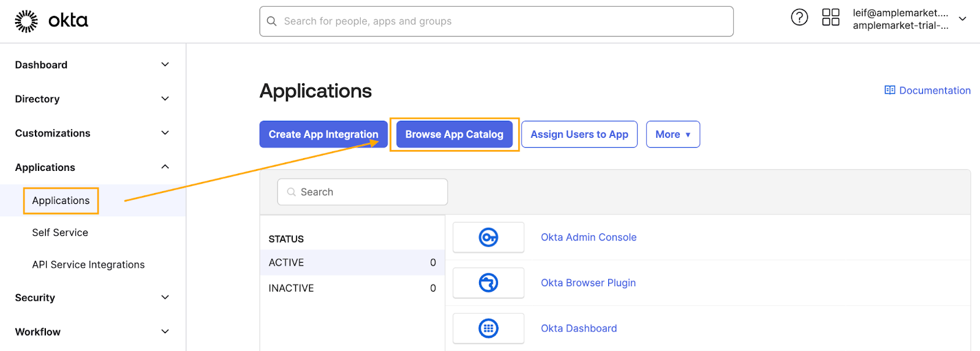Open the More dropdown button
Viewport: 980px width, 351px height.
pyautogui.click(x=673, y=134)
